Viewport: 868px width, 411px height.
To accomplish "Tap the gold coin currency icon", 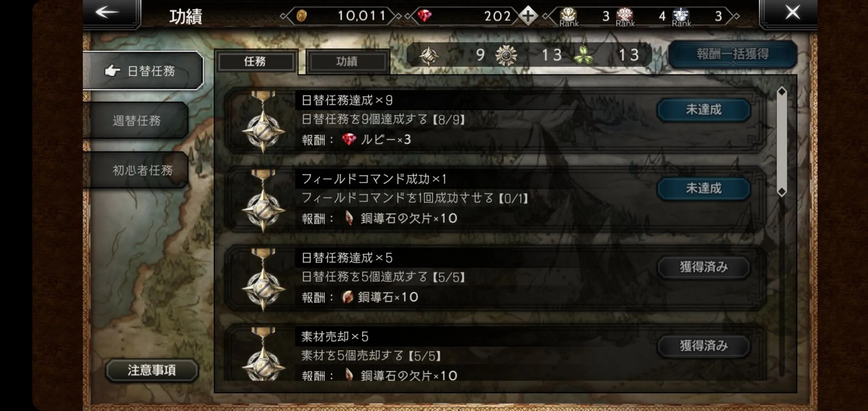I will point(301,16).
